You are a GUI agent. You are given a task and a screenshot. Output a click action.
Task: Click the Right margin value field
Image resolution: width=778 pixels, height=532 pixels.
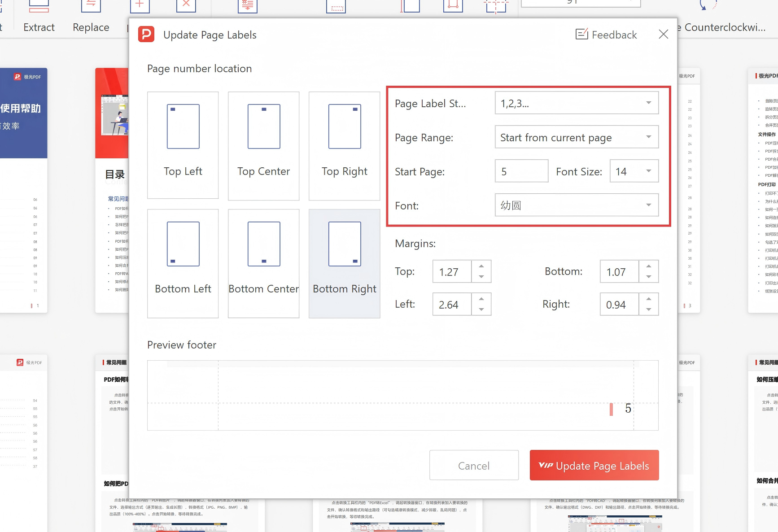(619, 305)
